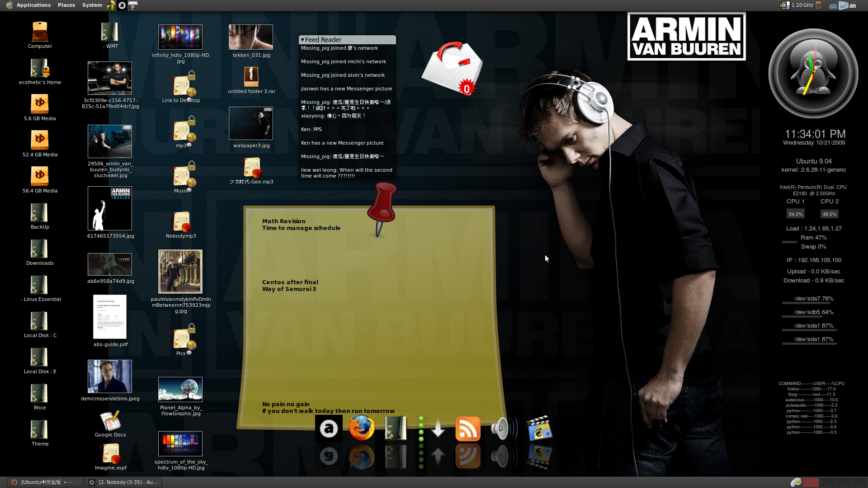The width and height of the screenshot is (868, 488).
Task: Open Local Disk : E icon
Action: click(x=40, y=357)
